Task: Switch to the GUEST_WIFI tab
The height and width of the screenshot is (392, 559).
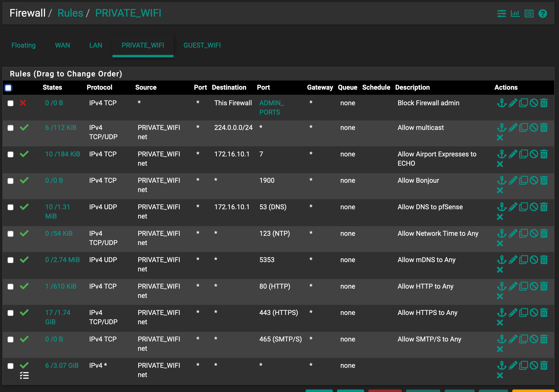Action: tap(202, 45)
